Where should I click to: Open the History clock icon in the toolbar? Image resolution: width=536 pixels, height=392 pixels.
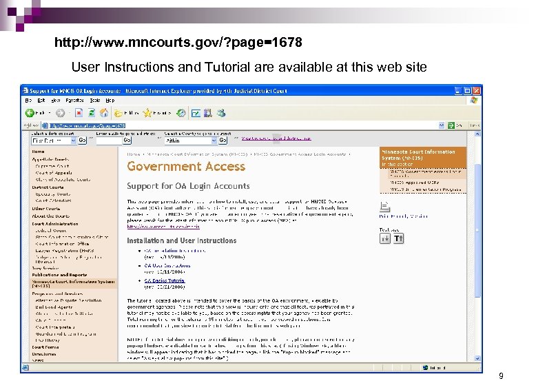[181, 113]
